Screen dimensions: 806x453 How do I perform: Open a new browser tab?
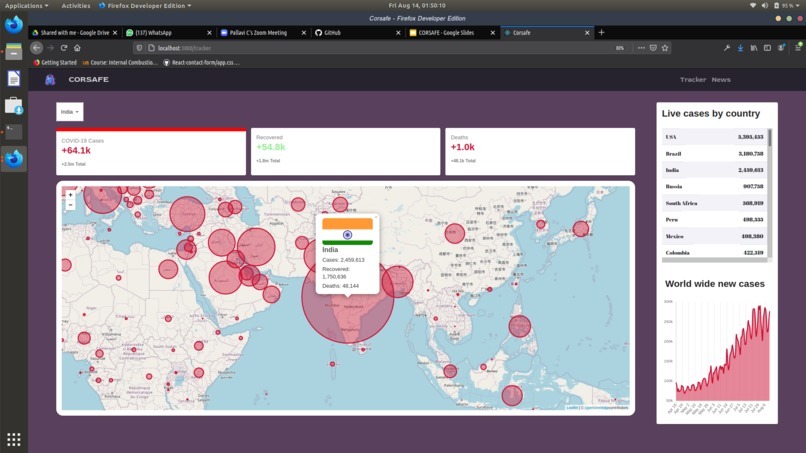pyautogui.click(x=601, y=32)
